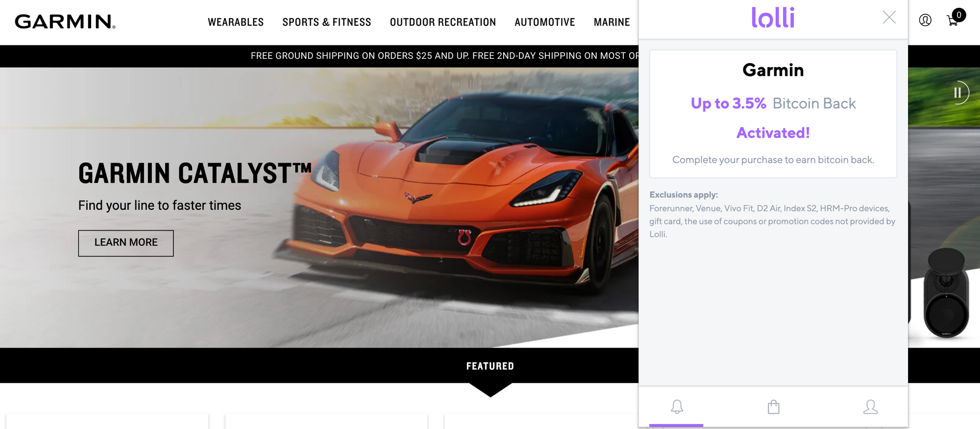Click the free shipping promo banner
This screenshot has height=429, width=980.
click(444, 56)
